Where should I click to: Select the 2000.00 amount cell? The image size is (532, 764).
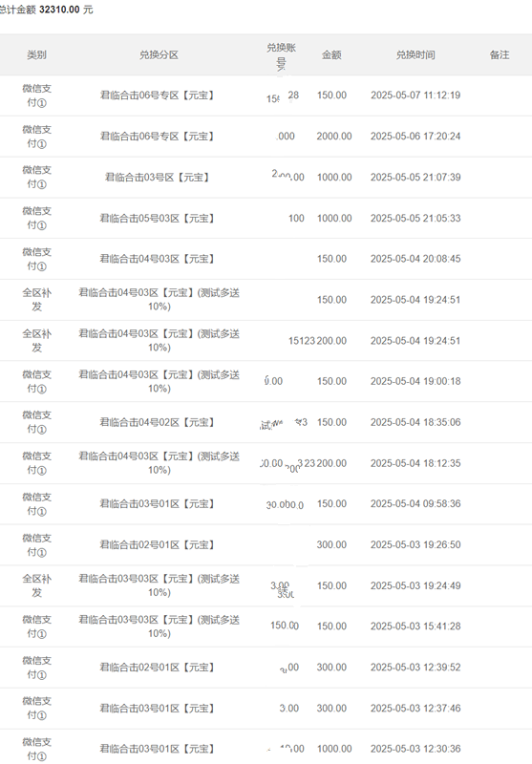coord(333,137)
